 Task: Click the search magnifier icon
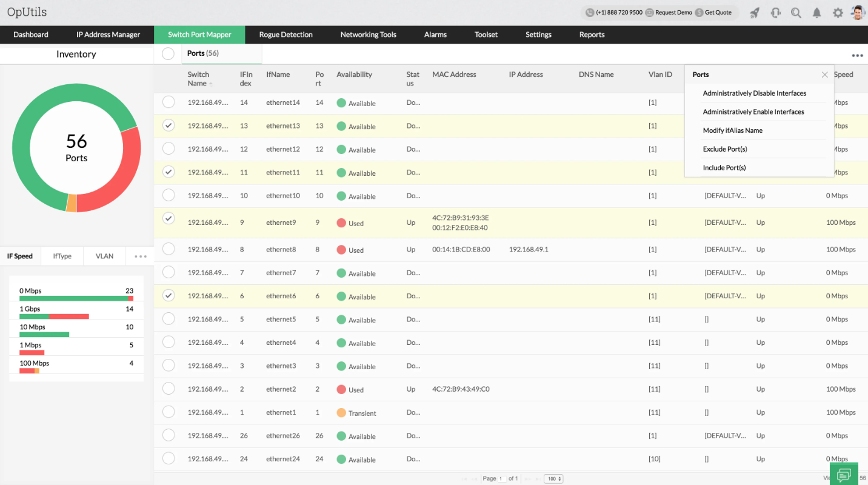click(796, 13)
